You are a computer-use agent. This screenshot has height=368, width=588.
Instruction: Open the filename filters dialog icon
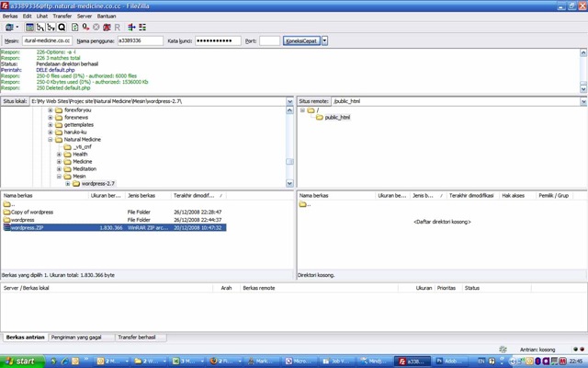pos(131,27)
